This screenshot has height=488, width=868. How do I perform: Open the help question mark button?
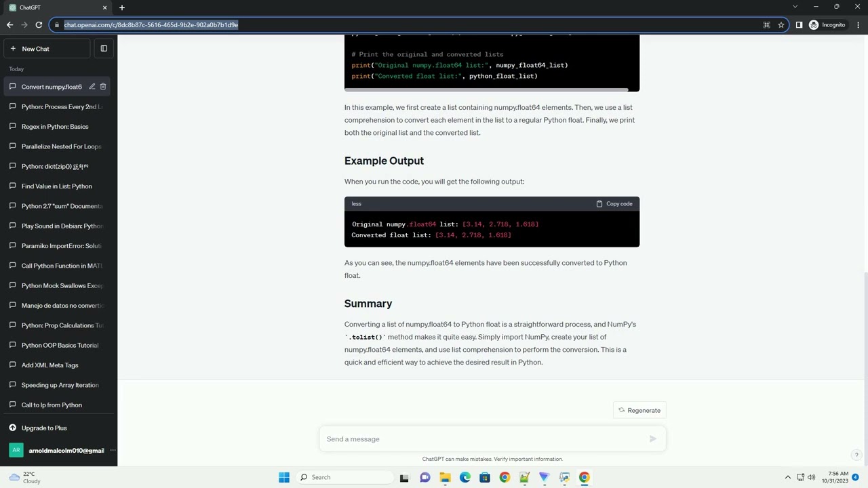(x=856, y=455)
